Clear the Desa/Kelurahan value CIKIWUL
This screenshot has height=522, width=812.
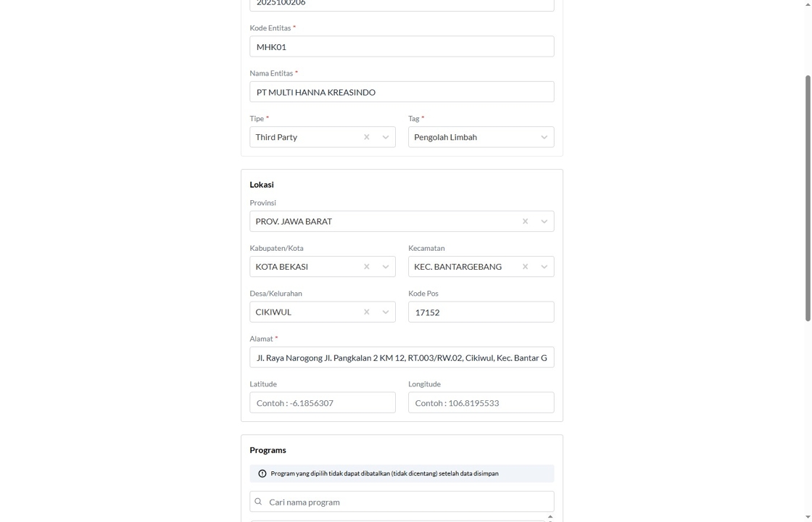(366, 312)
